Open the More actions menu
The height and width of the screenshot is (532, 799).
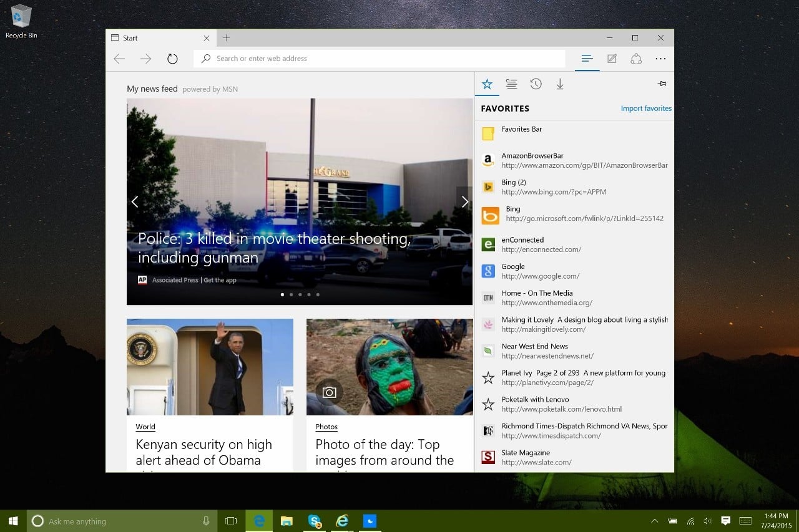pos(660,59)
